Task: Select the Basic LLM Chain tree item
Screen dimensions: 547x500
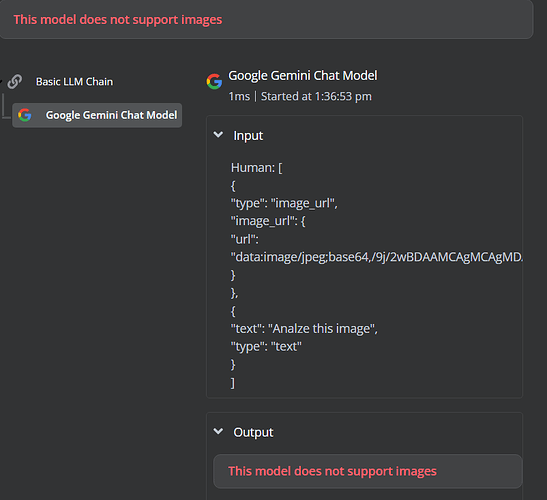Action: (x=74, y=82)
